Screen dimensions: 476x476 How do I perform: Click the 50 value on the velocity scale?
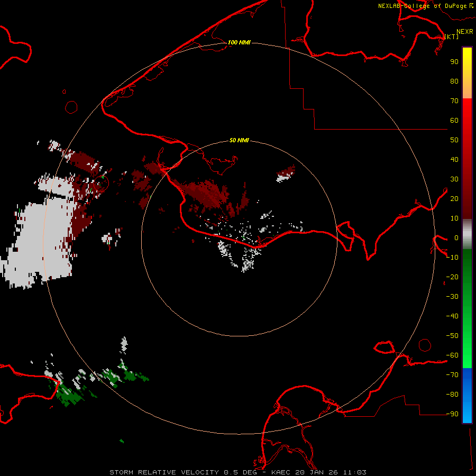coord(454,140)
